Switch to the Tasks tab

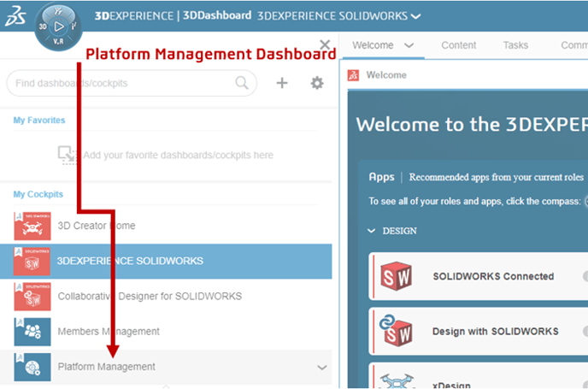click(515, 45)
